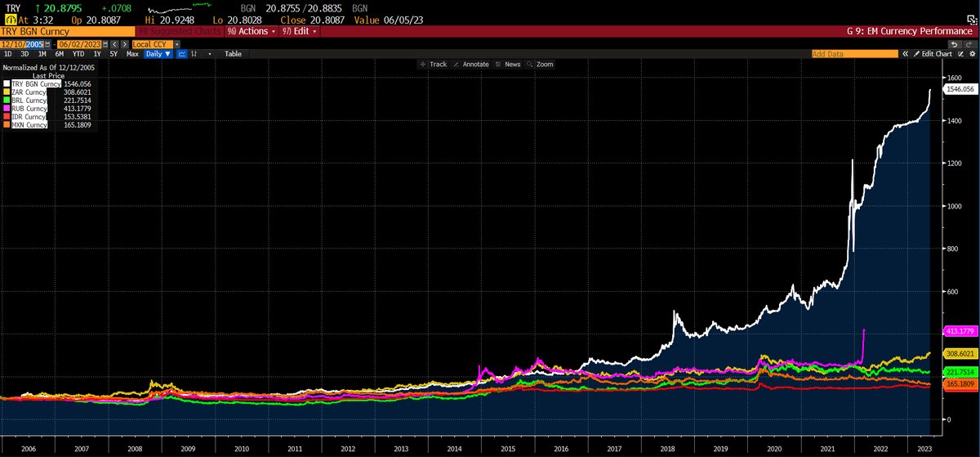Click the TRY BGN Curncy security field
Screen dimensions: 980x457
[x=68, y=31]
